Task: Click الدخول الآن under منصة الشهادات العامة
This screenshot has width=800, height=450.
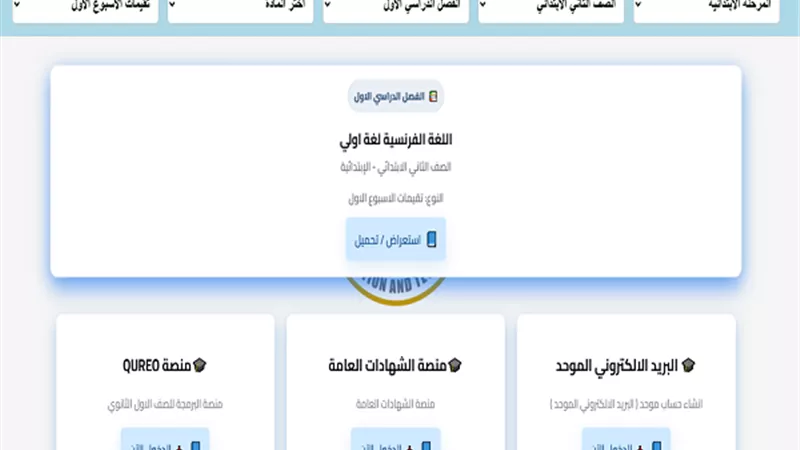Action: tap(395, 440)
